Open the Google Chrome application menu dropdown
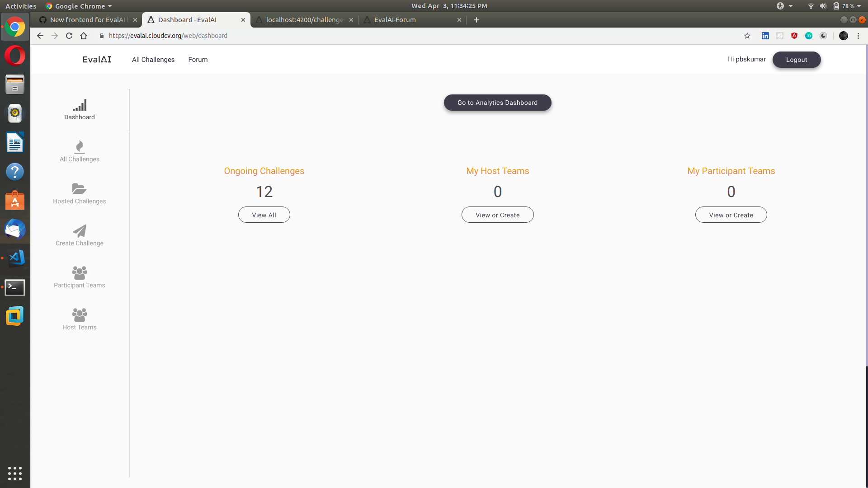The width and height of the screenshot is (868, 488). [x=78, y=6]
